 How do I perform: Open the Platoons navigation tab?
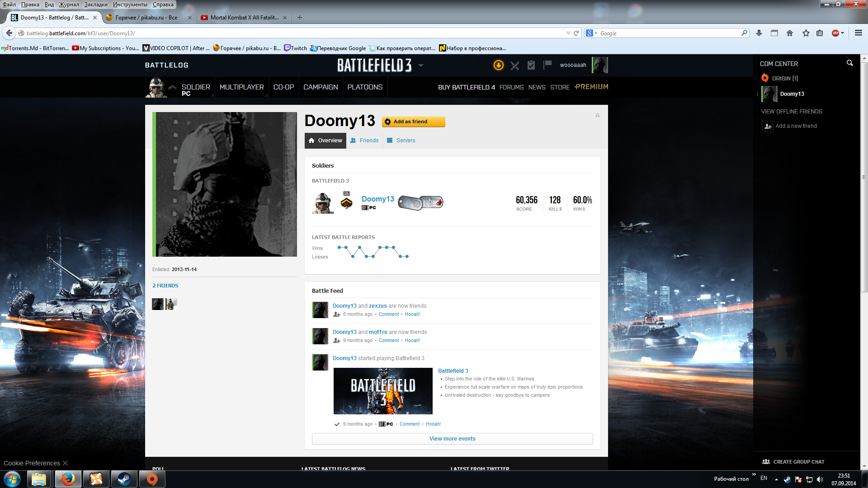click(x=365, y=87)
